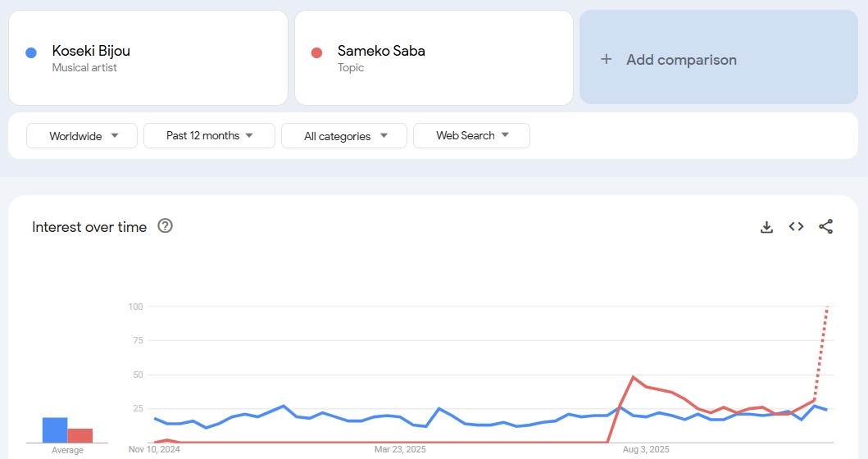The image size is (868, 459).
Task: Expand the Past 12 months time filter
Action: pos(209,136)
